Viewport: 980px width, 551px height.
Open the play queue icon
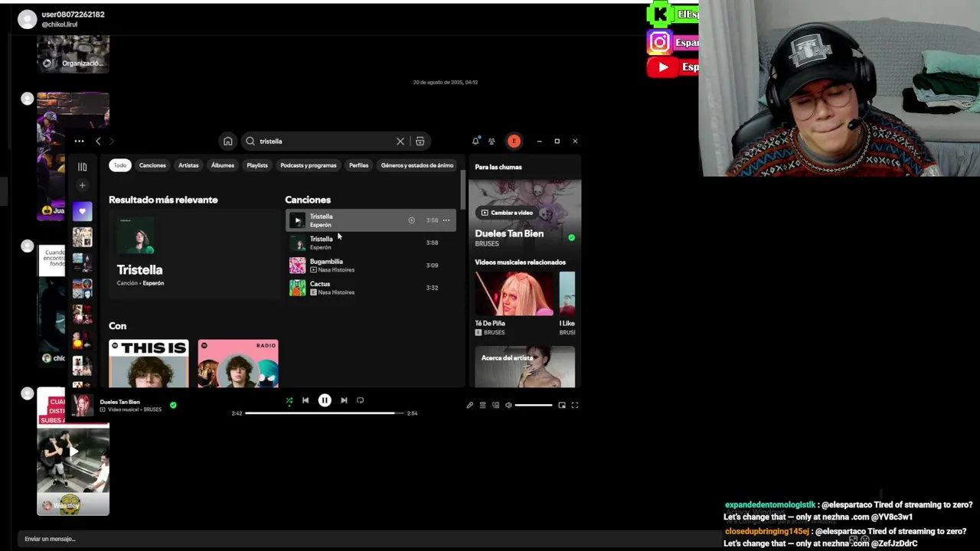[x=482, y=405]
